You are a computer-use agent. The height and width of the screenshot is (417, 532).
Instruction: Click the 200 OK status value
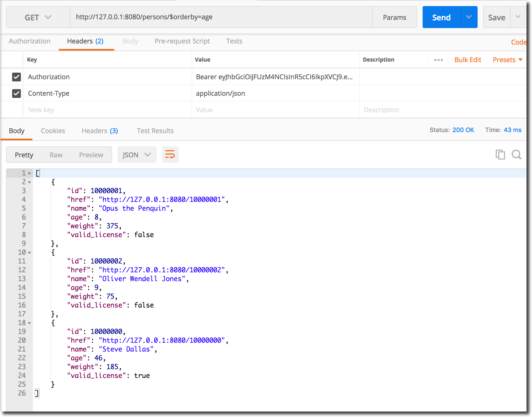463,130
